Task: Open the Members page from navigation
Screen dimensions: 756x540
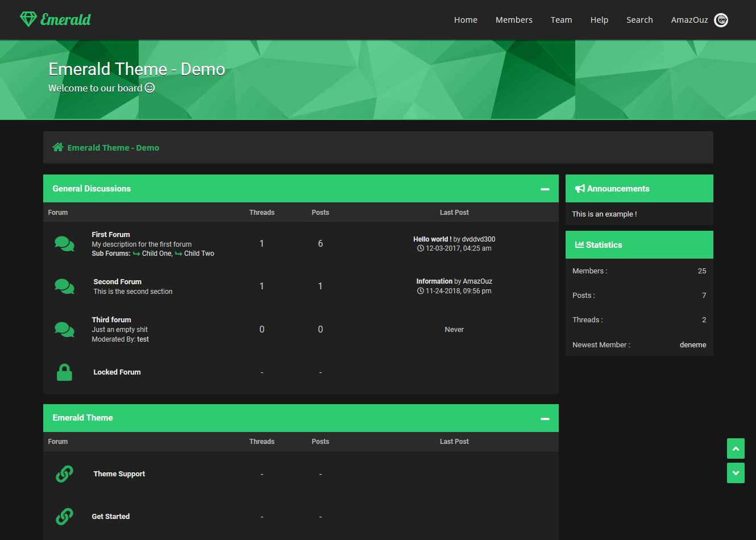Action: coord(514,20)
